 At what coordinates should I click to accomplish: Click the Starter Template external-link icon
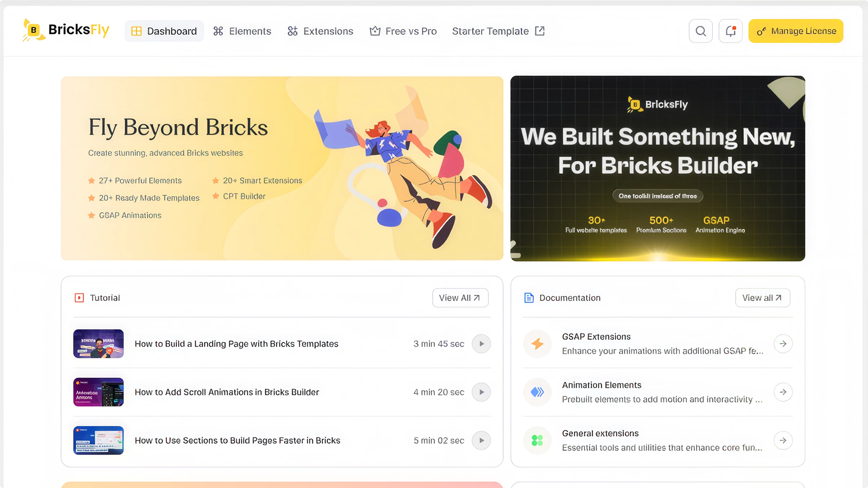click(x=540, y=31)
